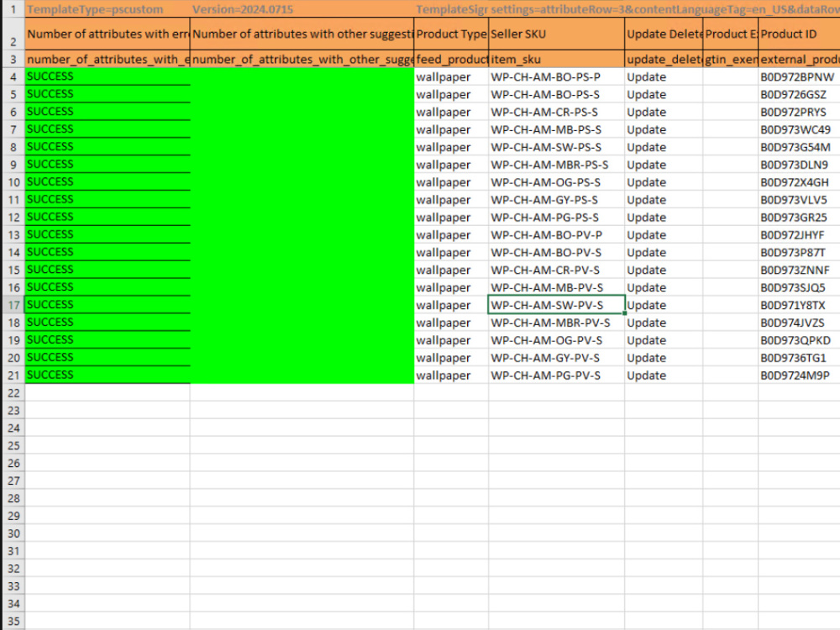
Task: Click Product ID cell B0D972X4GH
Action: tap(799, 182)
